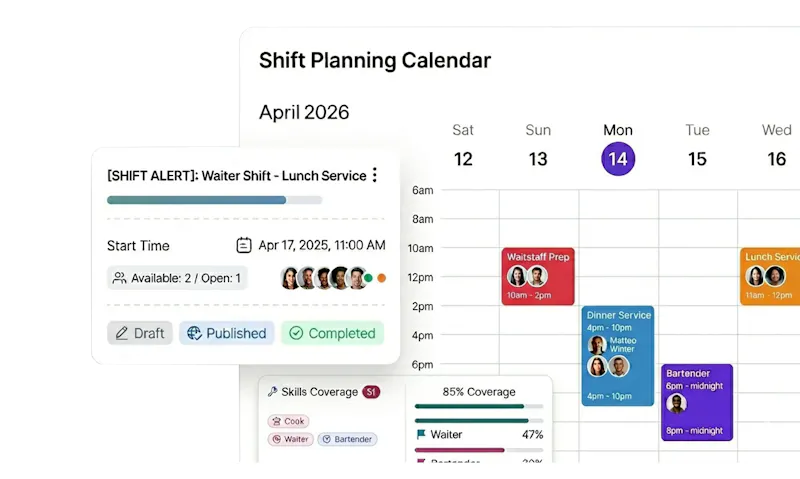The image size is (800, 479).
Task: Open the Waitstaff Prep shift block
Action: click(538, 276)
